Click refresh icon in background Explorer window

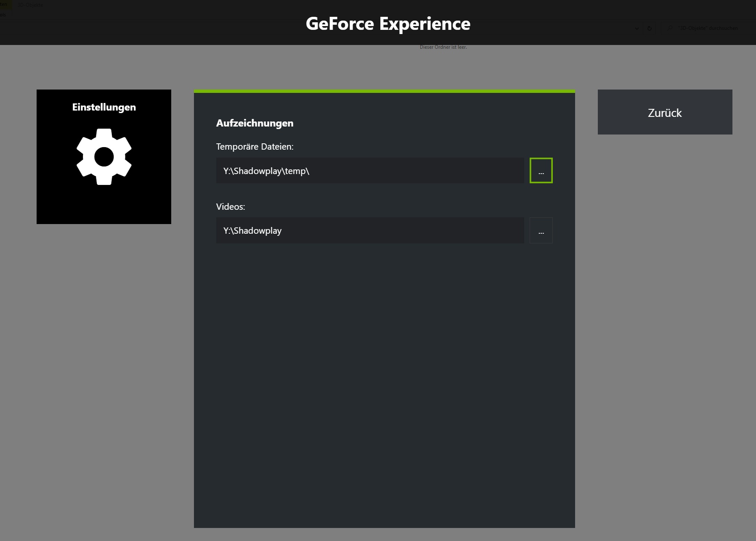pos(650,28)
